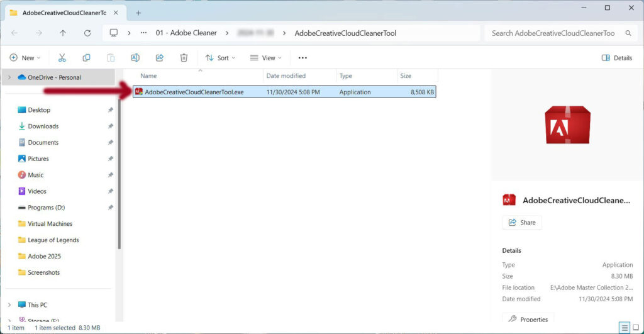
Task: Click the Paste clipboard icon
Action: pos(111,58)
